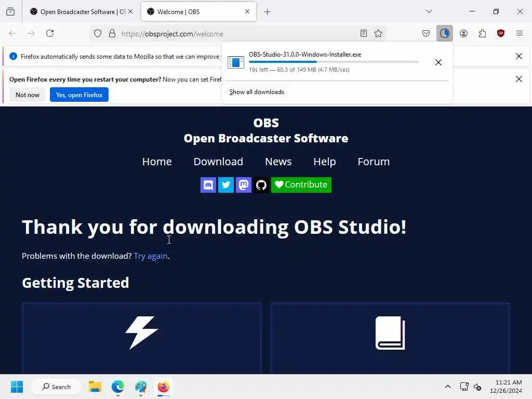The height and width of the screenshot is (399, 532).
Task: Follow the Try again download link
Action: pos(151,256)
